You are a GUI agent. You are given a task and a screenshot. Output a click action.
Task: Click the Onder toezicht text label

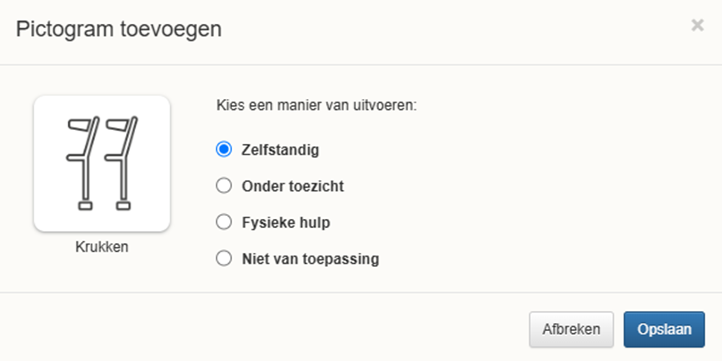293,186
